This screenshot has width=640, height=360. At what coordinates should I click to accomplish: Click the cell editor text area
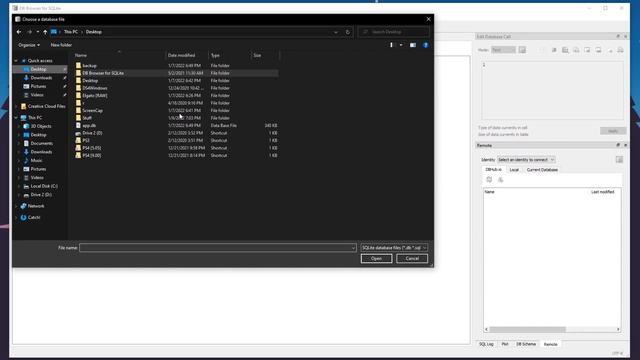click(552, 90)
